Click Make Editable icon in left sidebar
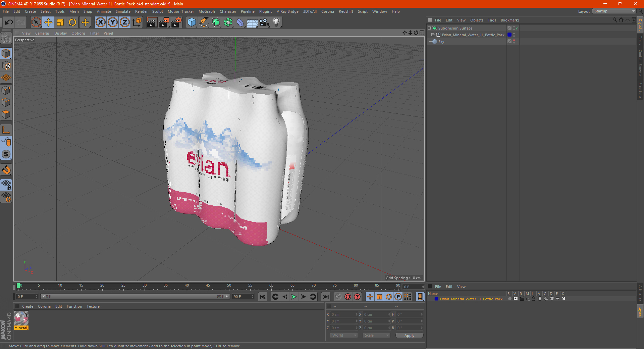The width and height of the screenshot is (644, 349). [6, 38]
